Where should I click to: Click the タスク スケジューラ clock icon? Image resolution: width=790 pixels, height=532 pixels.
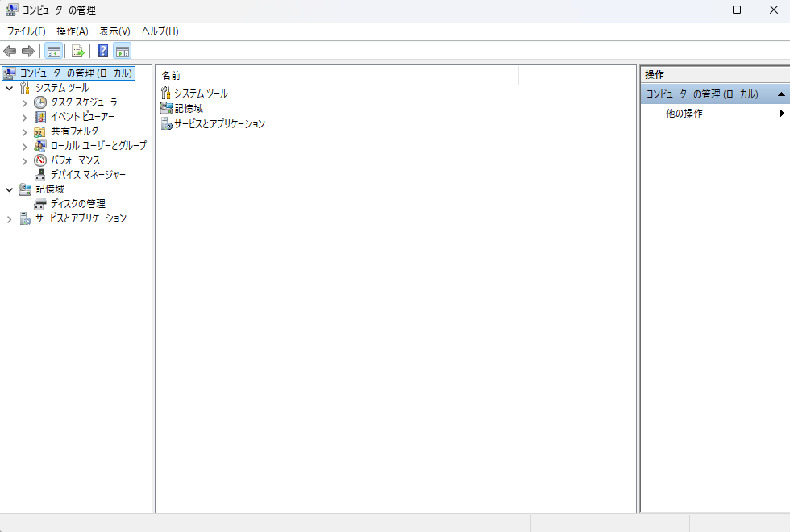click(x=39, y=102)
